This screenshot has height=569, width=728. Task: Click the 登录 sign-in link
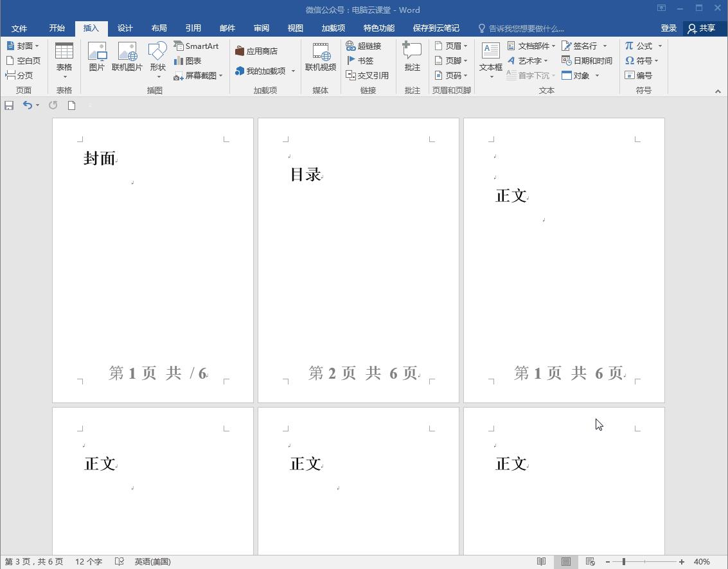pos(668,28)
